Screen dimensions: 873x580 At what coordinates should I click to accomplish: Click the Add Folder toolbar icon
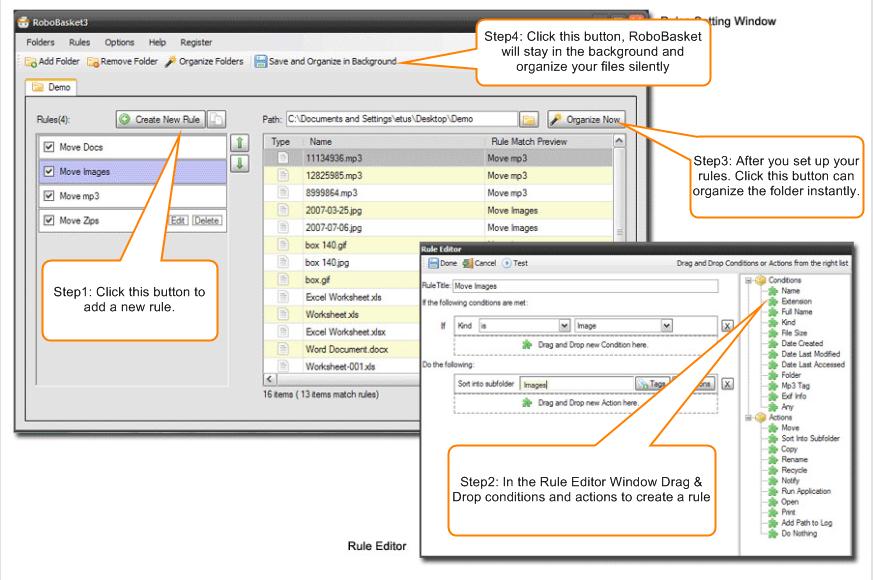pos(31,62)
